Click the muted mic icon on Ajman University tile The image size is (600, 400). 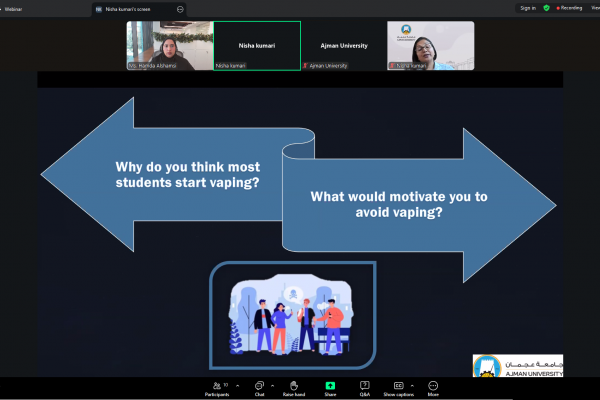[305, 66]
